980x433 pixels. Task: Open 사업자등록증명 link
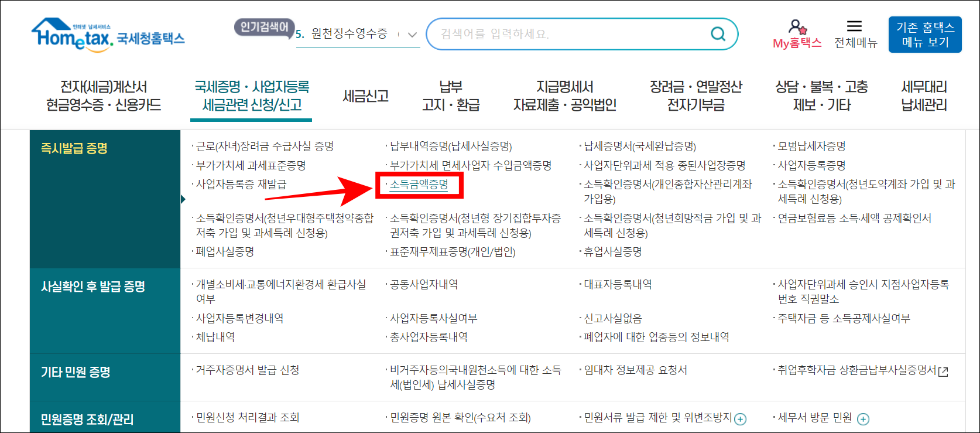(x=811, y=166)
